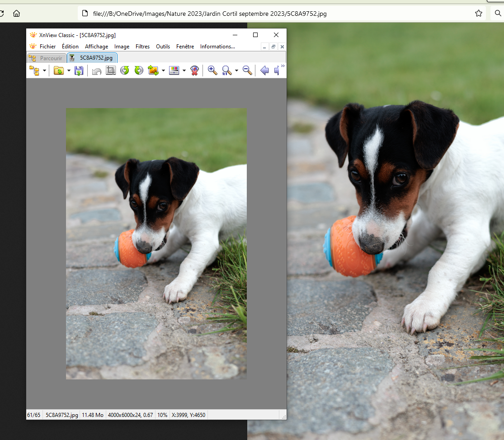Image resolution: width=504 pixels, height=440 pixels.
Task: Open the Filtres menu
Action: pos(142,47)
